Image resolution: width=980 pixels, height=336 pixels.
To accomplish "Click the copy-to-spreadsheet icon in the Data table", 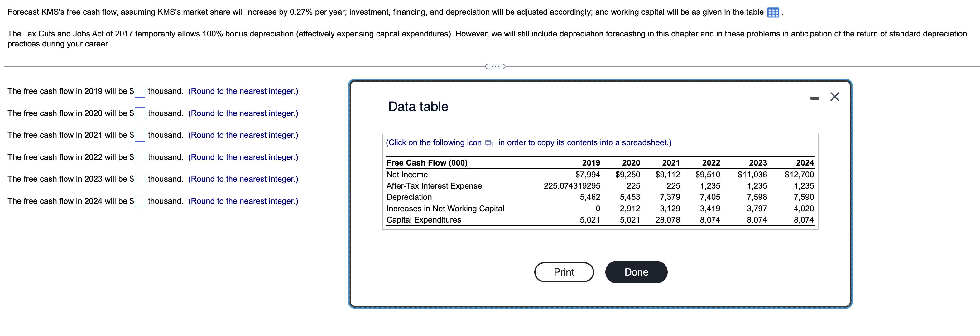I will point(489,143).
